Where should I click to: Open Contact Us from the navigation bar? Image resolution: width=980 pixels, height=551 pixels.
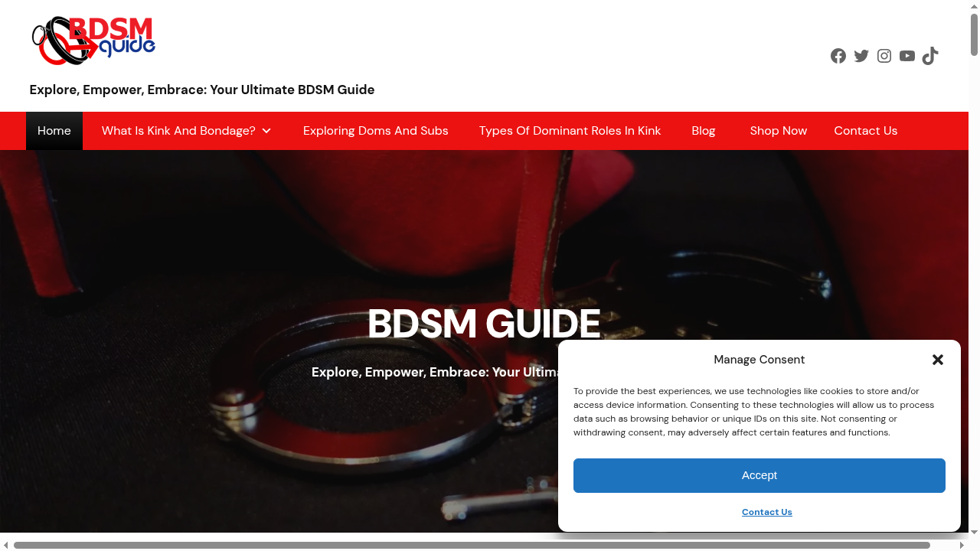866,131
